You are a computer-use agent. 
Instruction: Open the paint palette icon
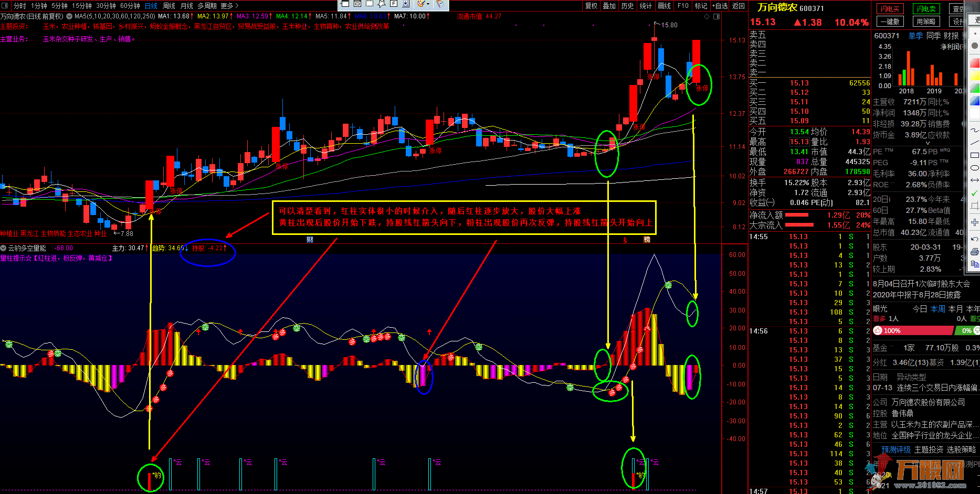(x=421, y=3)
